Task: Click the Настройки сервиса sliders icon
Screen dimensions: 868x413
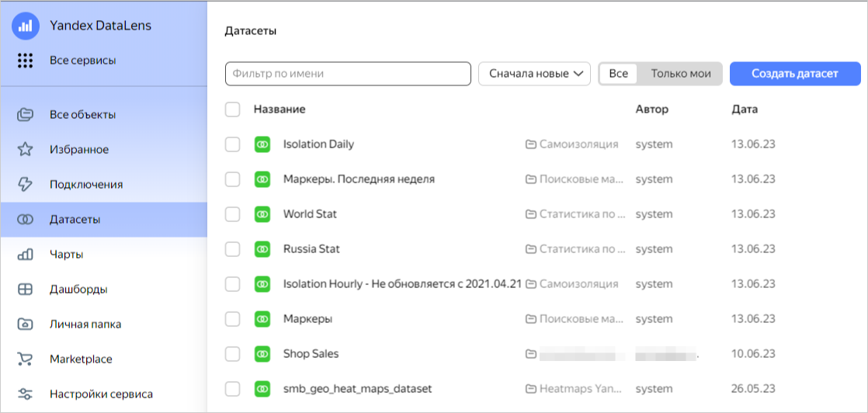Action: [26, 394]
